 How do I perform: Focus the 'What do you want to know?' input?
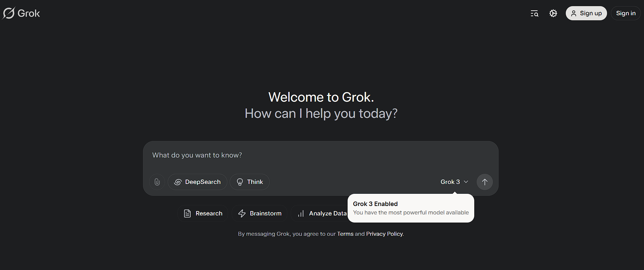pos(320,155)
